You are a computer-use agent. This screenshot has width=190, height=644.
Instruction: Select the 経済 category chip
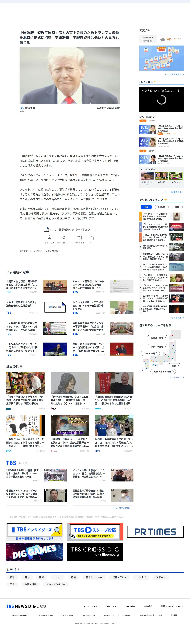pyautogui.click(x=73, y=578)
